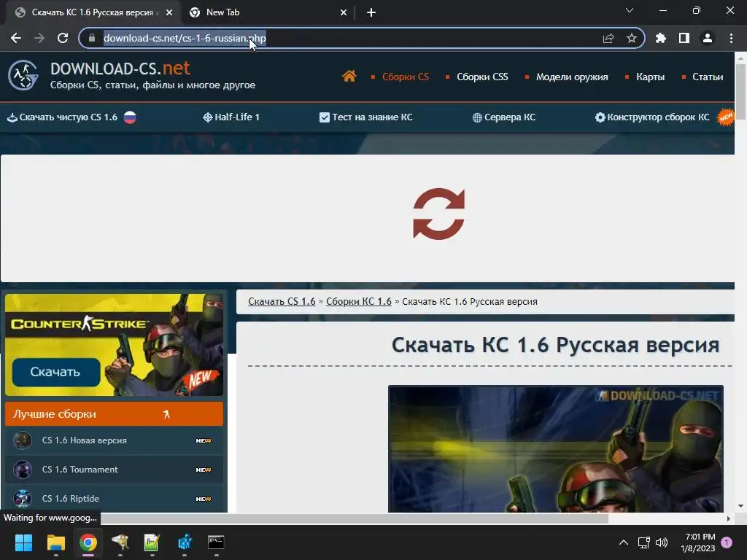Bookmark this page with the star icon
Screen dimensions: 747x560
(x=632, y=38)
